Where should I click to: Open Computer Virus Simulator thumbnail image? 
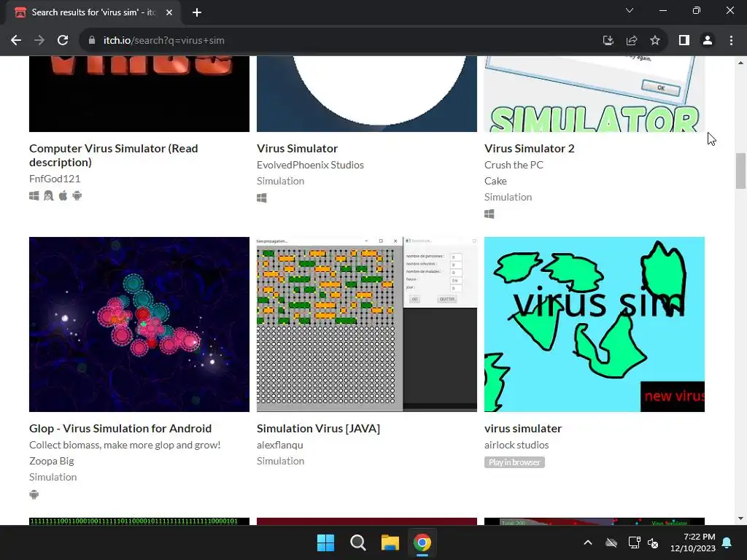139,94
